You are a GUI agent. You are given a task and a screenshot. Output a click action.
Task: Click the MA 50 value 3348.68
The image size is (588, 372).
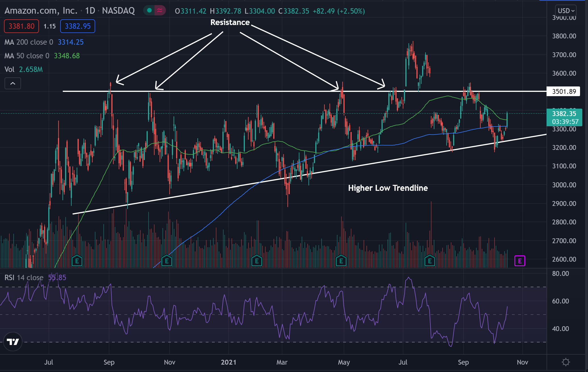coord(67,56)
